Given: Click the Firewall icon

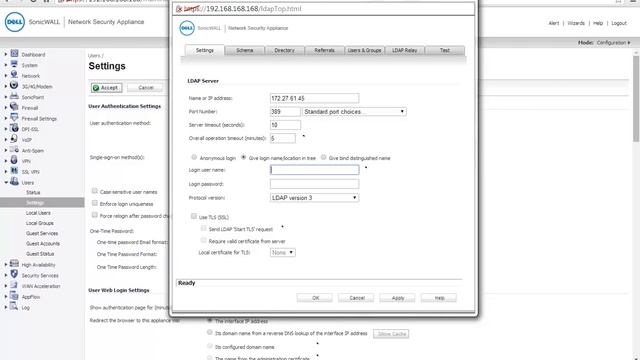Looking at the screenshot, I should click(x=14, y=107).
